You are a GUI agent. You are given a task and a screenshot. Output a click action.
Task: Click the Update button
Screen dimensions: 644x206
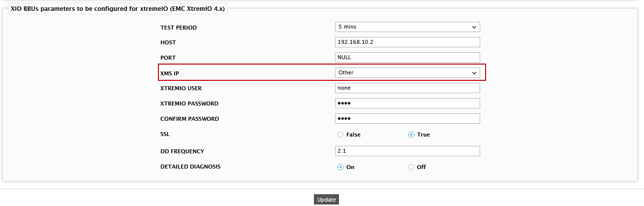click(x=326, y=200)
